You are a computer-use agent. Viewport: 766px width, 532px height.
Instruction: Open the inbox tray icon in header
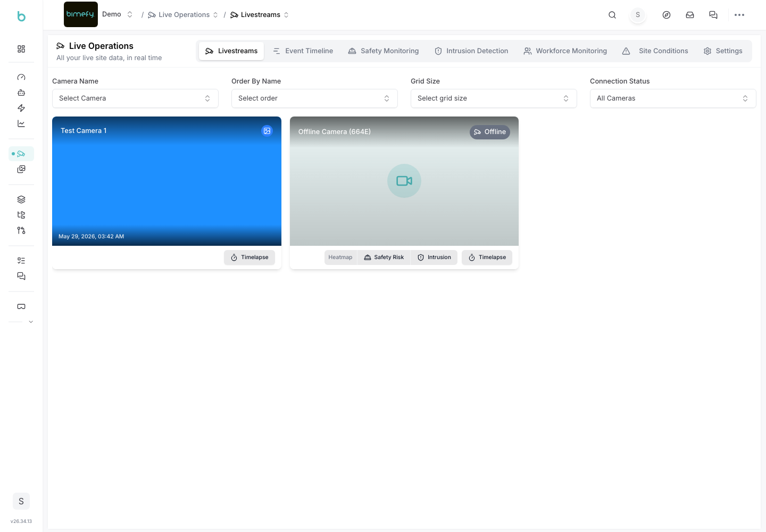[x=690, y=15]
